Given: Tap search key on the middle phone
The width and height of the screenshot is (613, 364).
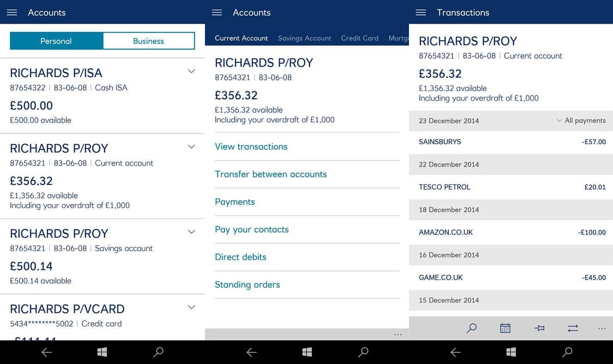Looking at the screenshot, I should [x=363, y=352].
